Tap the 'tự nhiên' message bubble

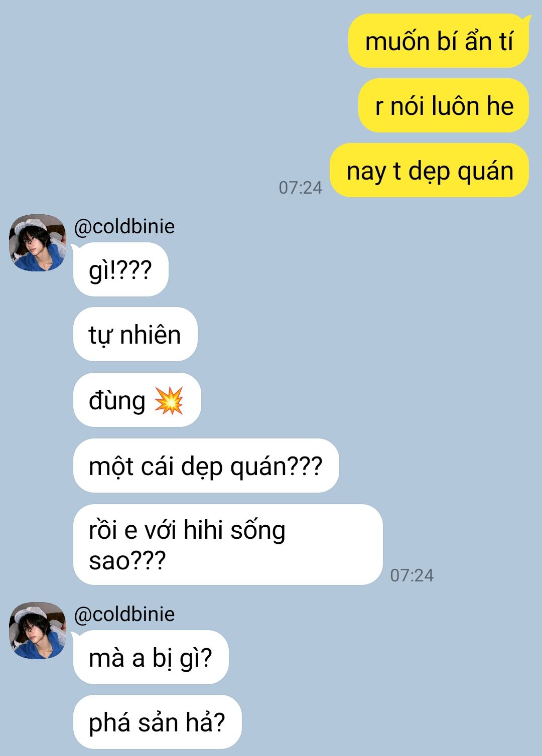coord(135,335)
